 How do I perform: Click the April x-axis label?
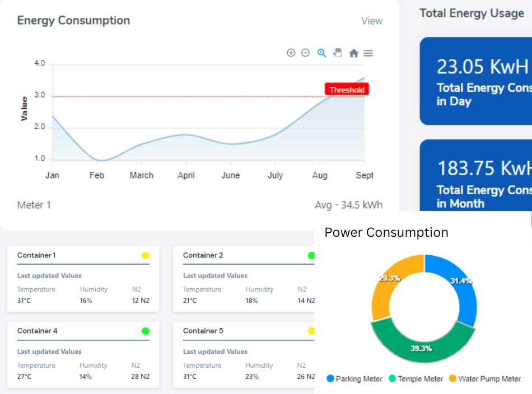point(186,175)
